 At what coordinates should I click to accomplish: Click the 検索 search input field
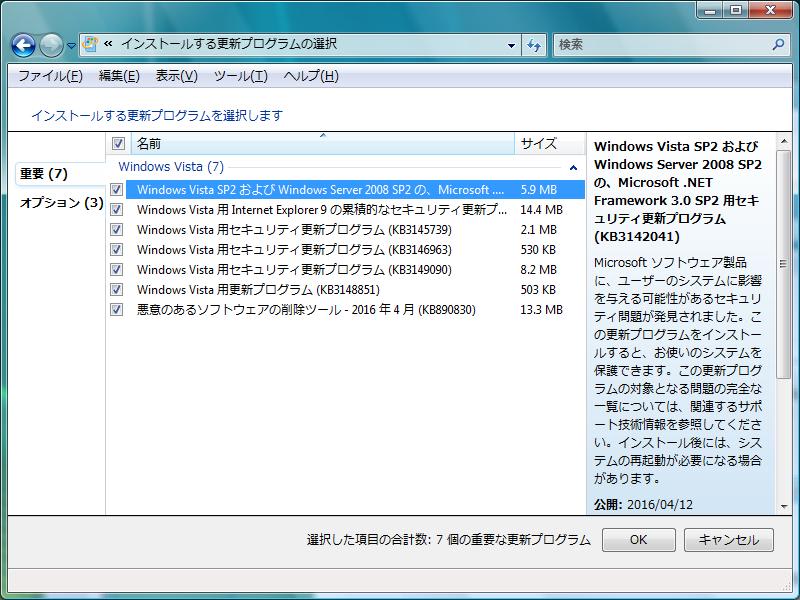[x=660, y=45]
